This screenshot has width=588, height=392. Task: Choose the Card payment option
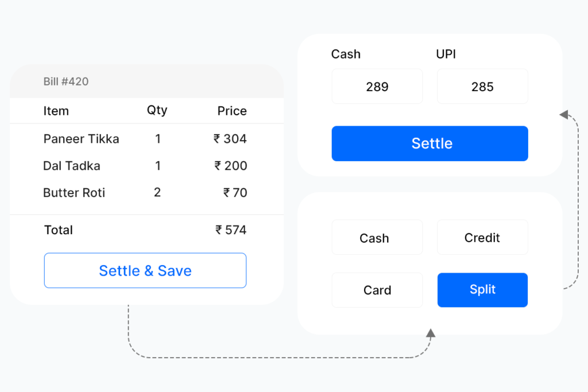377,290
